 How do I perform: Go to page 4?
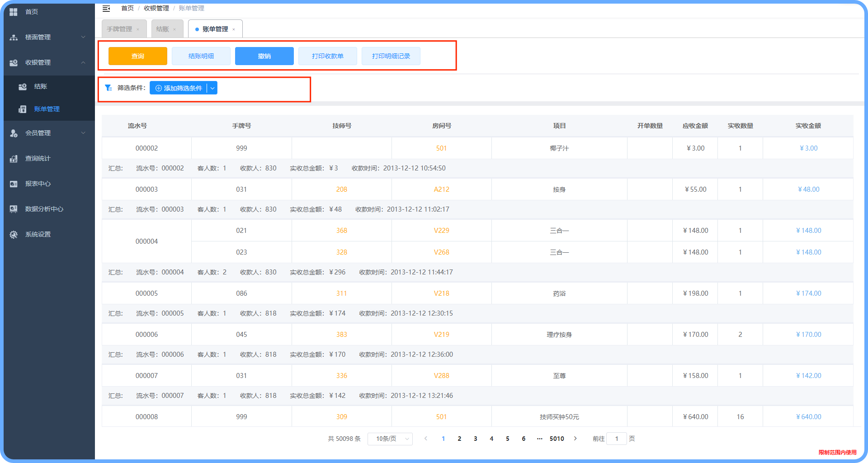[491, 439]
